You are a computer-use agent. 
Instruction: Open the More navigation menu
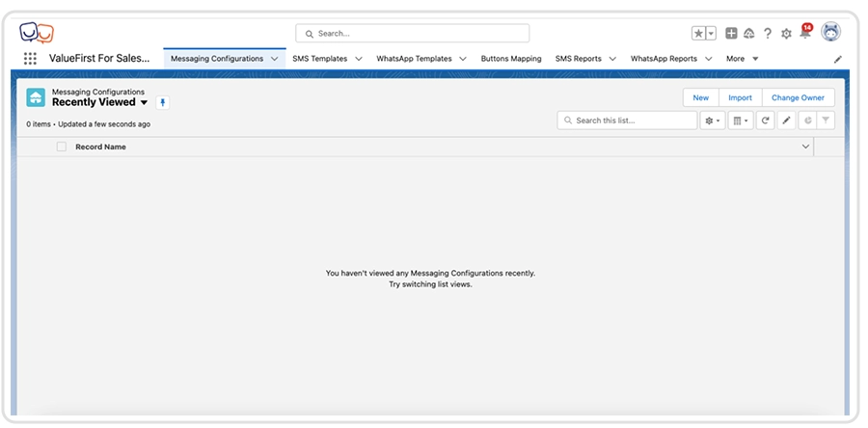[742, 59]
